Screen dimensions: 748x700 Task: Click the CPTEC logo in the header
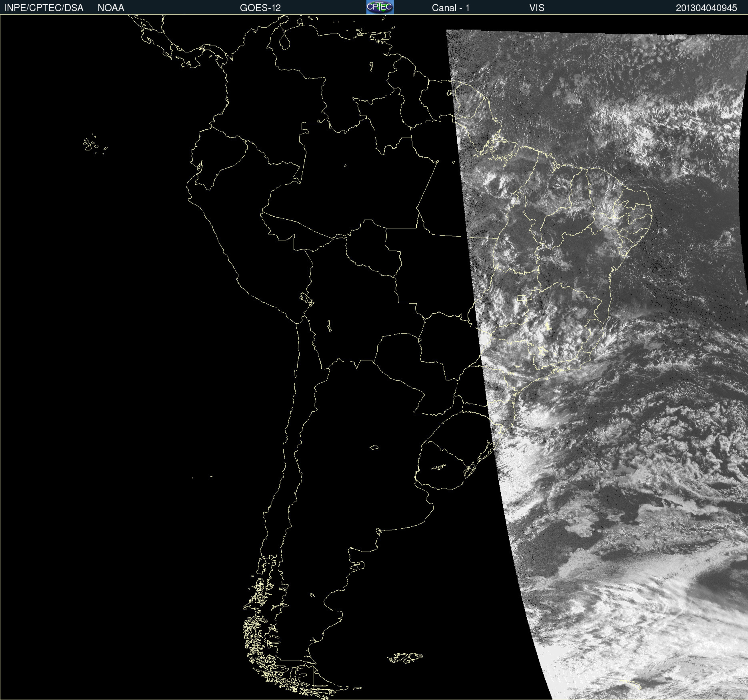click(380, 7)
